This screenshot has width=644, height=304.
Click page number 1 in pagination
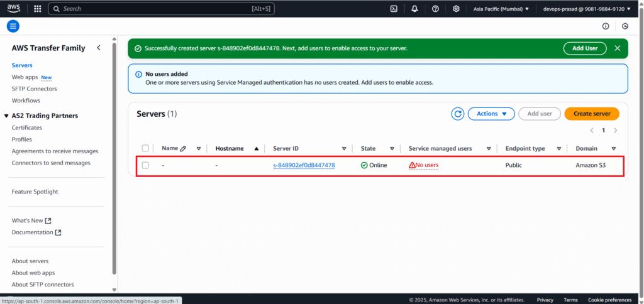point(603,131)
